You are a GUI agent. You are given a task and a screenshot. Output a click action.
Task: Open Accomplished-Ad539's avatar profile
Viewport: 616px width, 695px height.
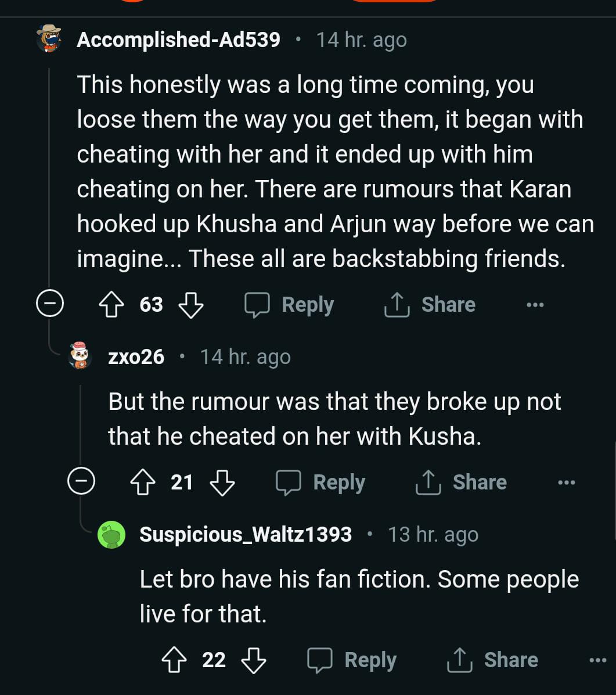click(49, 39)
